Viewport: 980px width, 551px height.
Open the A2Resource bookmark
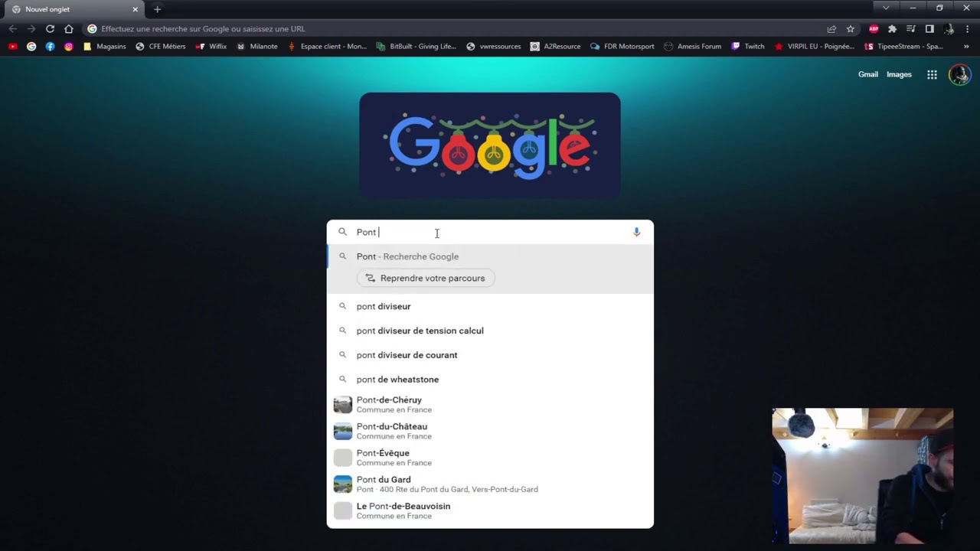click(555, 46)
